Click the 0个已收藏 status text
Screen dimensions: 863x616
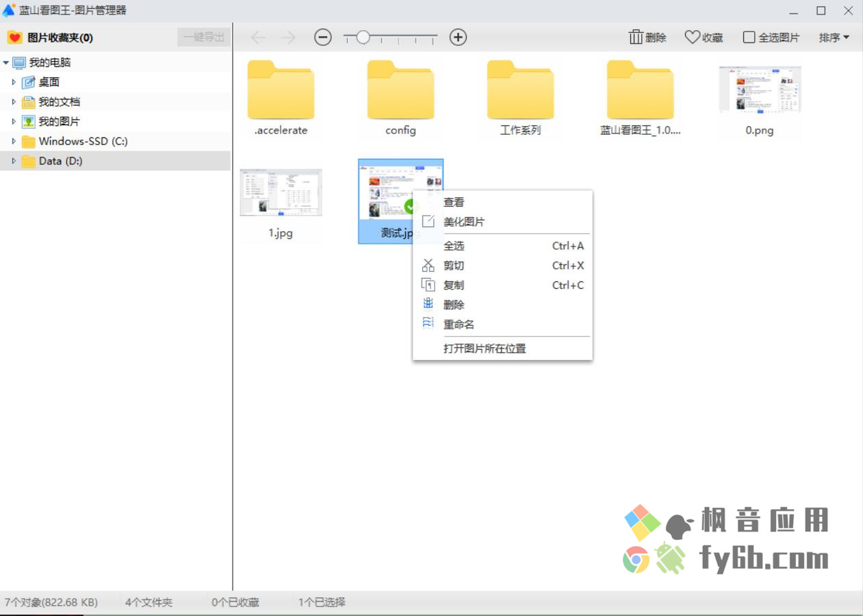235,602
